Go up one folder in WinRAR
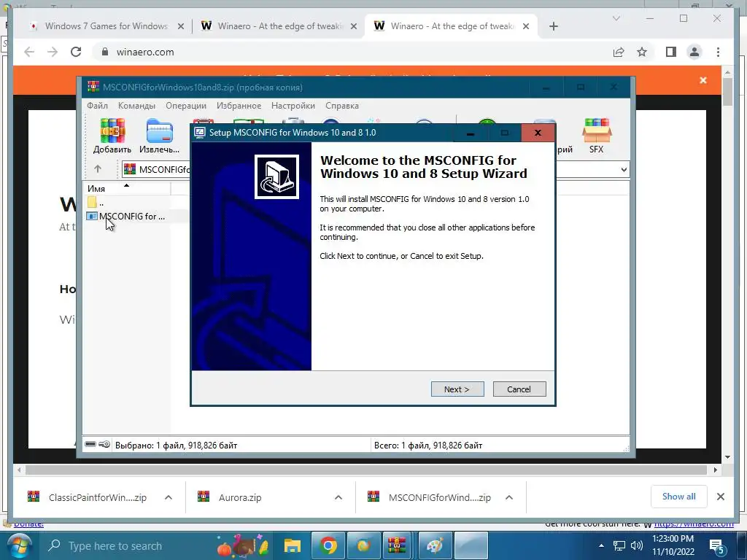 (98, 169)
